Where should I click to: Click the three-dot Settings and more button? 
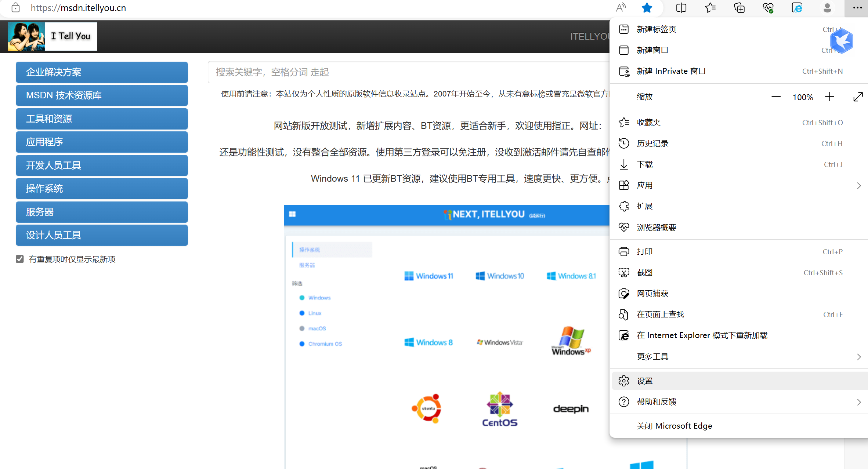[x=857, y=8]
